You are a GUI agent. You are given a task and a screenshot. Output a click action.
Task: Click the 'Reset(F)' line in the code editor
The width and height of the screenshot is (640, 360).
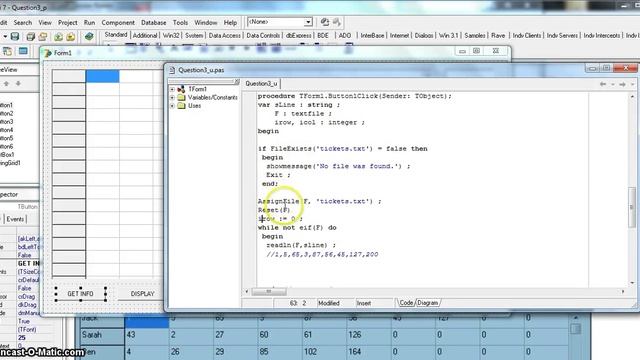pos(274,210)
